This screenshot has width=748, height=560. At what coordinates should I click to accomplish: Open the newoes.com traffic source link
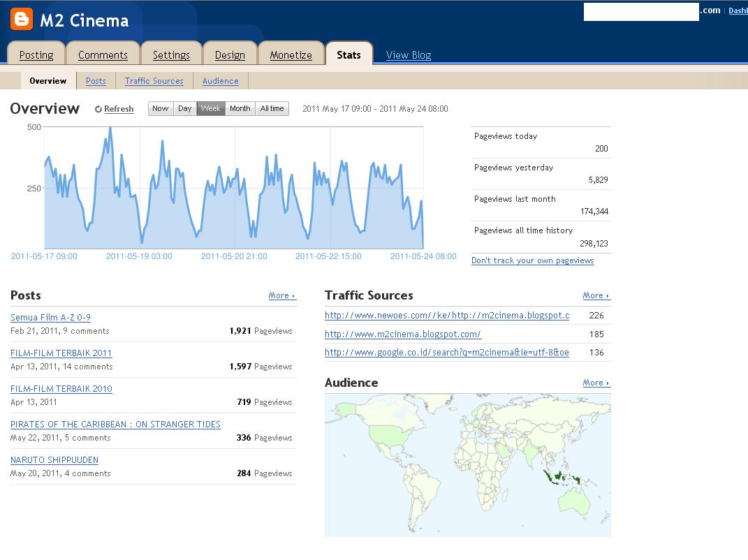[447, 316]
